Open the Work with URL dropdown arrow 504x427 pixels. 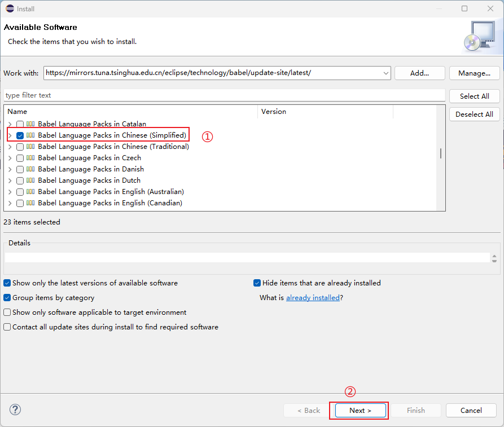385,73
